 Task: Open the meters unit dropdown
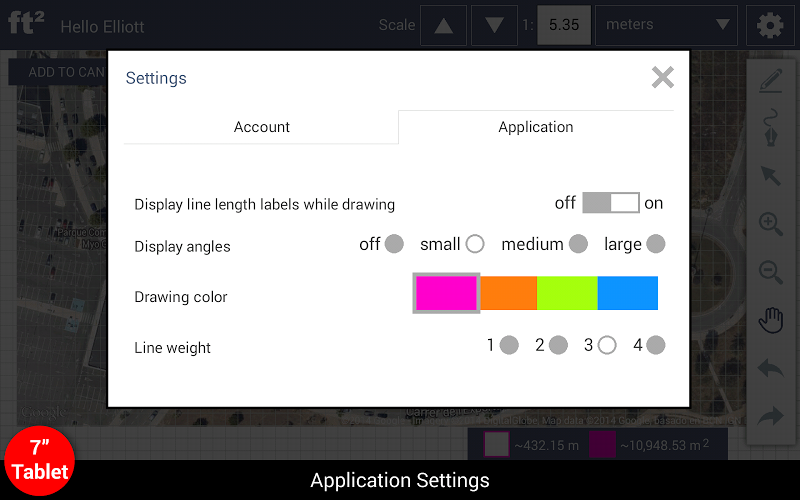[667, 25]
